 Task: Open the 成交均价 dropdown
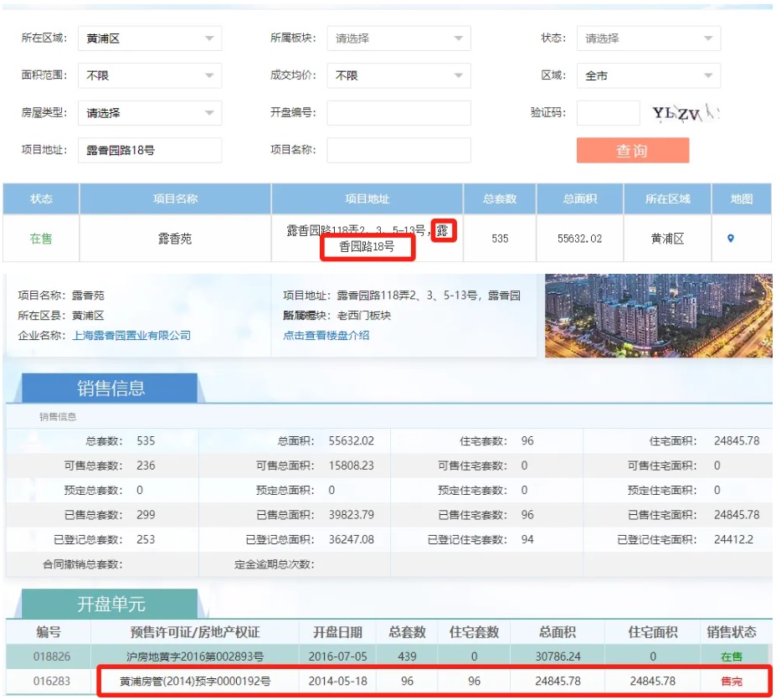[x=398, y=75]
